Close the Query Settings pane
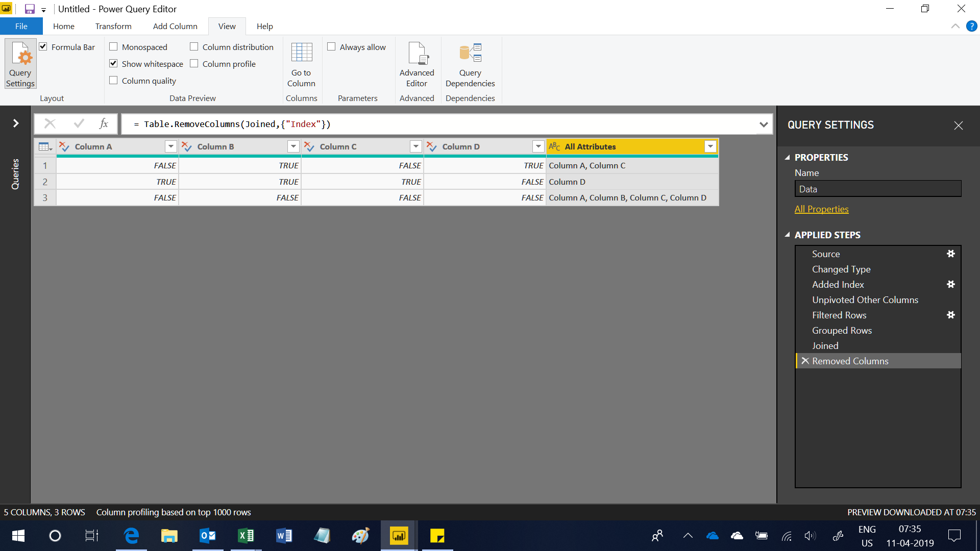Image resolution: width=980 pixels, height=551 pixels. tap(958, 126)
